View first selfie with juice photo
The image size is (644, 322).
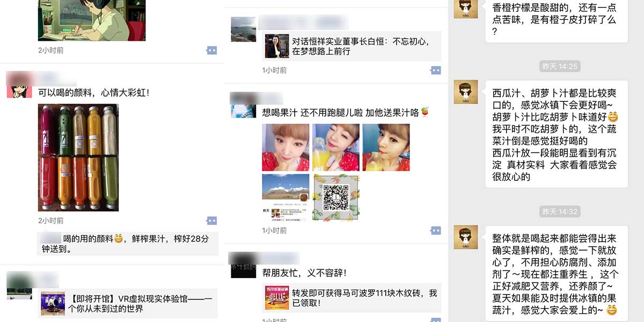click(x=286, y=147)
